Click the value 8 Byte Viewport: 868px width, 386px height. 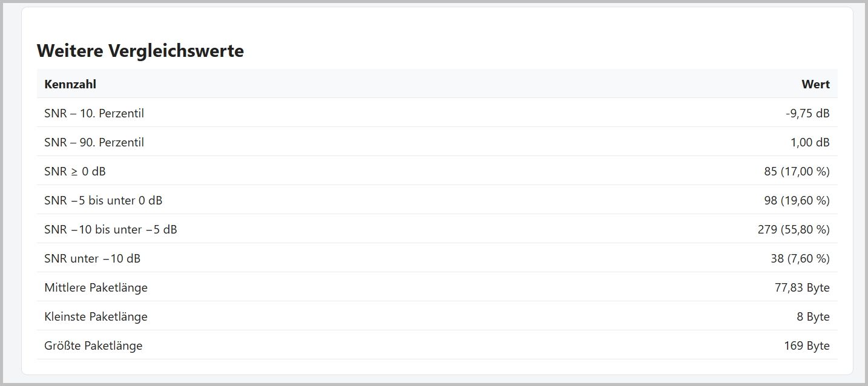813,316
